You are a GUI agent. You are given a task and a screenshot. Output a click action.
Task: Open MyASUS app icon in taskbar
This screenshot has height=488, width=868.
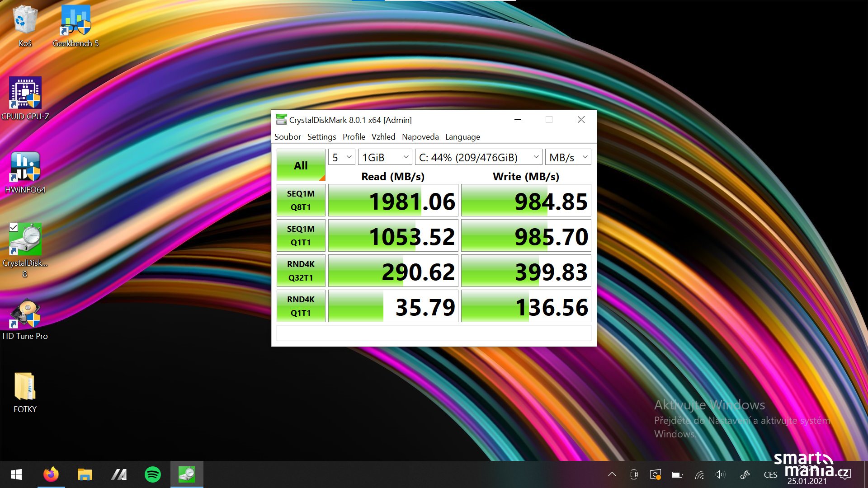pos(119,474)
